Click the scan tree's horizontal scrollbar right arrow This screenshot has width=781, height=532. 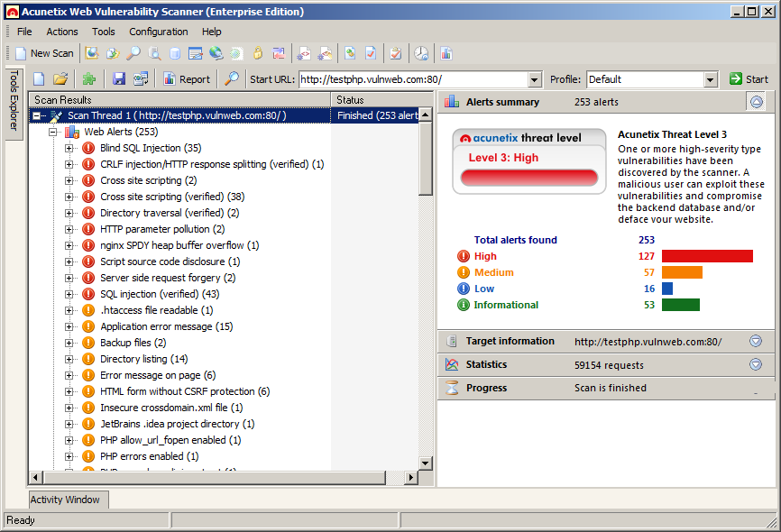pos(411,477)
